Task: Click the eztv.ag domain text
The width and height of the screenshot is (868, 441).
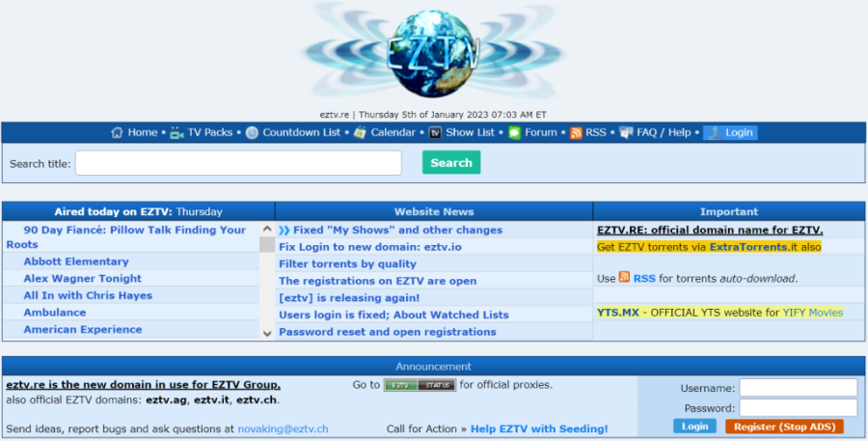Action: tap(167, 400)
